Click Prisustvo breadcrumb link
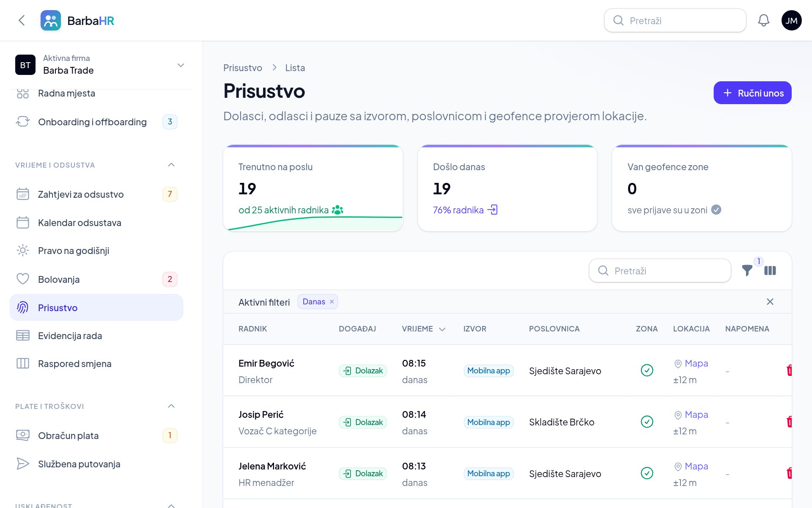This screenshot has height=508, width=812. (243, 68)
